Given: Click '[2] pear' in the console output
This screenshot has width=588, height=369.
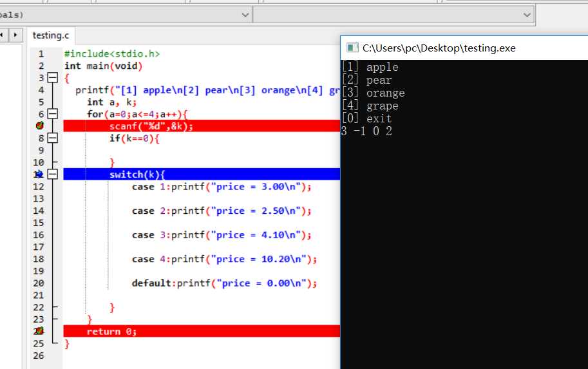Looking at the screenshot, I should (366, 80).
